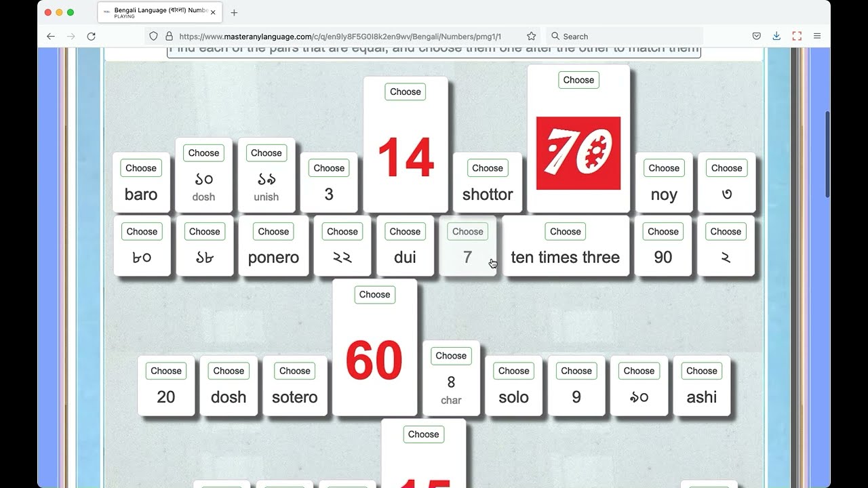
Task: Choose the sotero card
Action: (x=295, y=371)
